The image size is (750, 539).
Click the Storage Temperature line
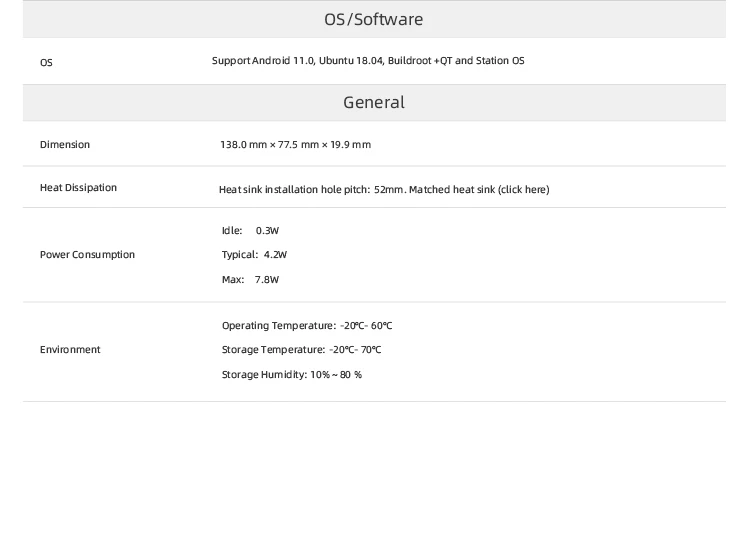coord(301,350)
